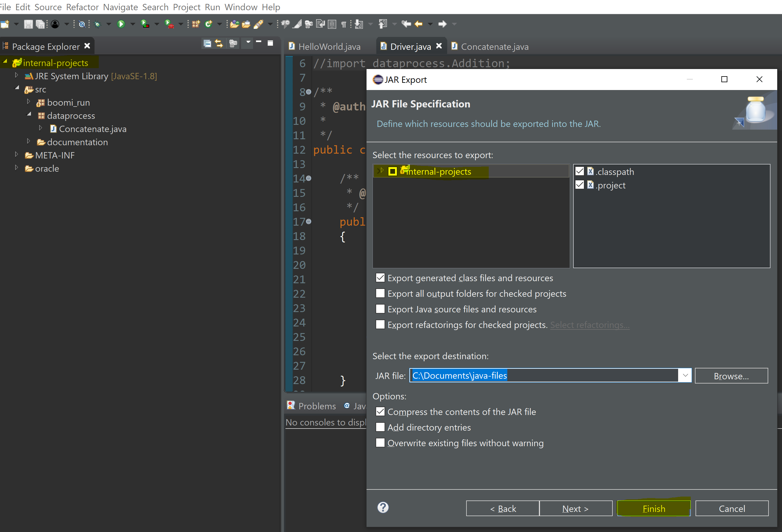Run the application with the green Run icon
Screen dimensions: 782x532
(x=121, y=24)
